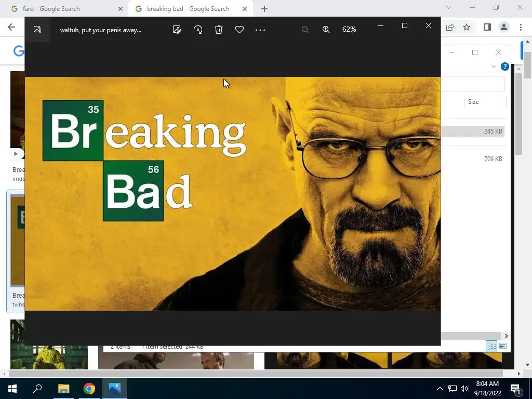Open the two men image thumbnail
The width and height of the screenshot is (532, 399).
(176, 361)
